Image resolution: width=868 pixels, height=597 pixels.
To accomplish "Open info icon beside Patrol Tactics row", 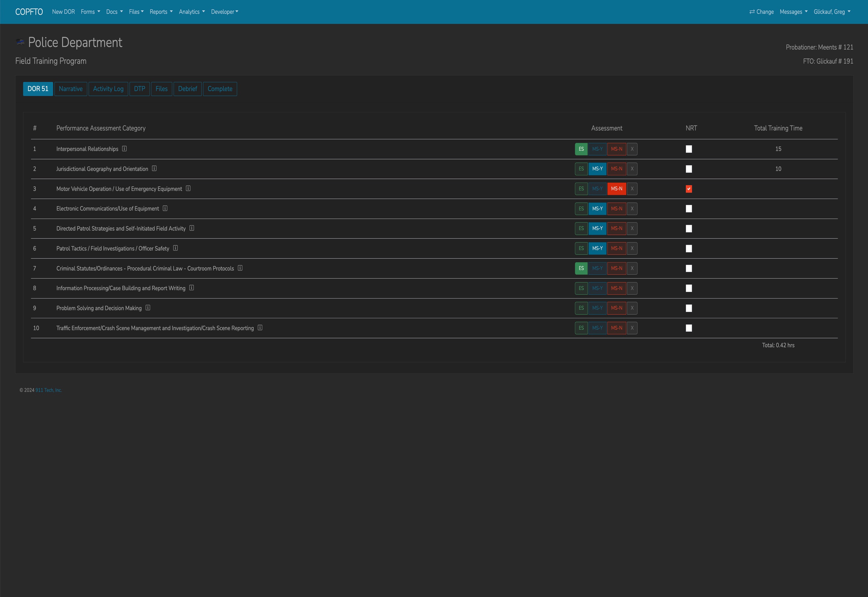I will pyautogui.click(x=175, y=248).
